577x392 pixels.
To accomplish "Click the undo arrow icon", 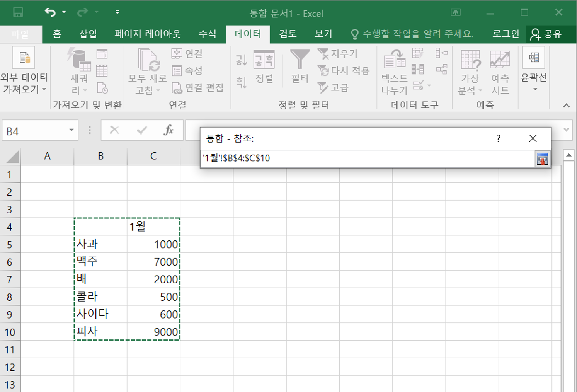I will pyautogui.click(x=50, y=12).
